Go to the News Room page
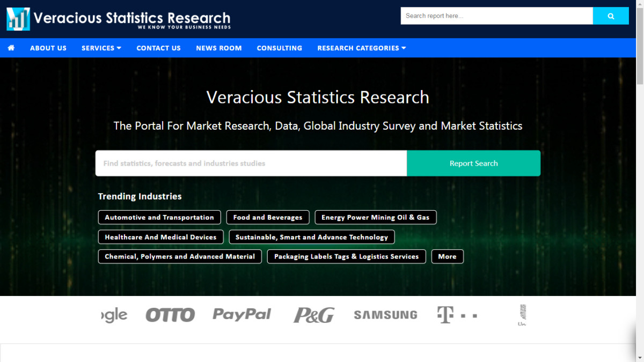 click(x=218, y=48)
